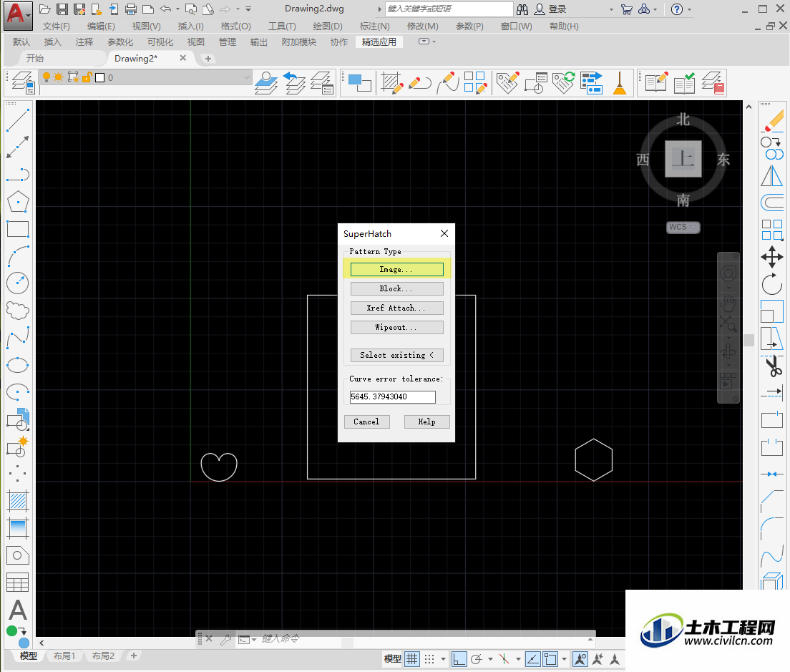
Task: Open the Hatch tool in draw toolbar
Action: [x=18, y=501]
